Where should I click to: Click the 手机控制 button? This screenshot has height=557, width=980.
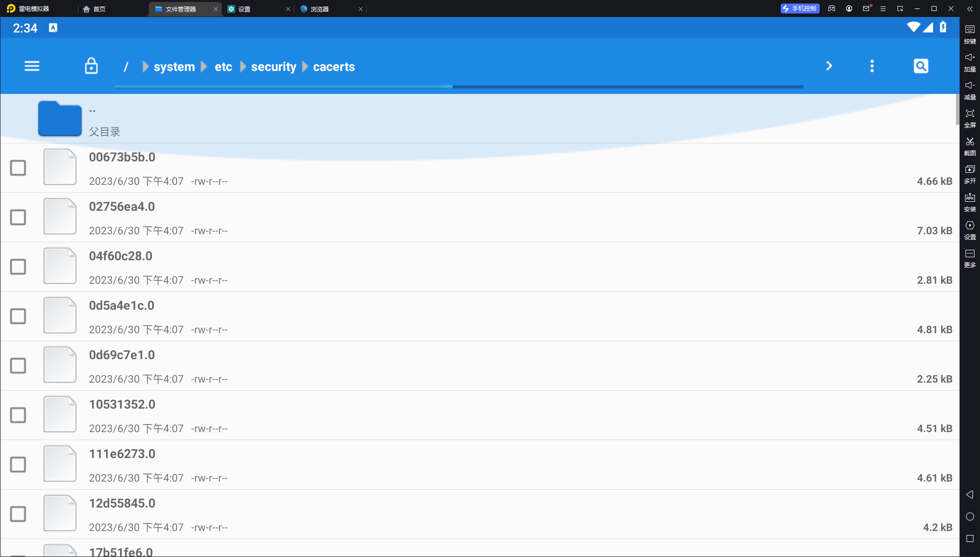[x=800, y=8]
